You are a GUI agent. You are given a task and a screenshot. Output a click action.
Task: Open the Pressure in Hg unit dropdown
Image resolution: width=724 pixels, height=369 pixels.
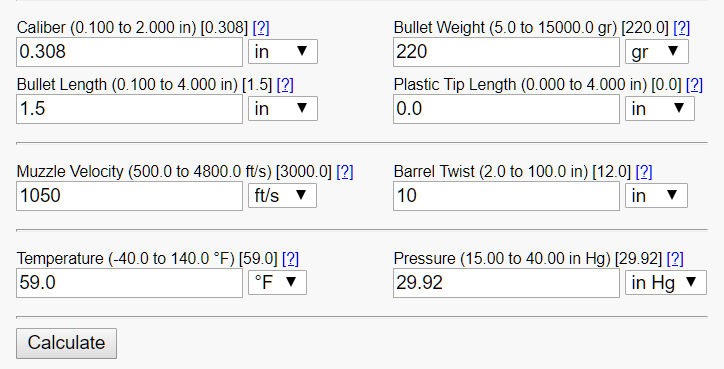pyautogui.click(x=666, y=282)
